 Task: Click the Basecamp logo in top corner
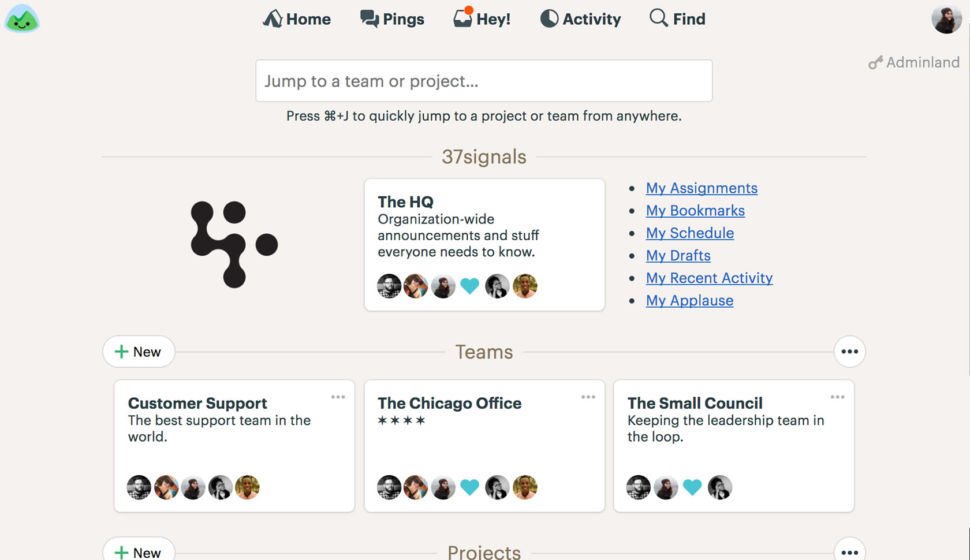click(22, 19)
